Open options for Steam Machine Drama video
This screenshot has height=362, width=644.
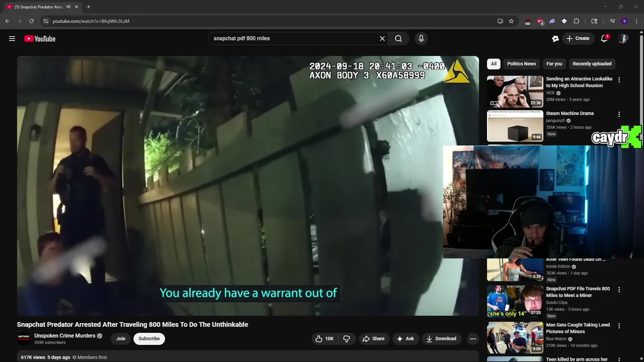click(619, 115)
